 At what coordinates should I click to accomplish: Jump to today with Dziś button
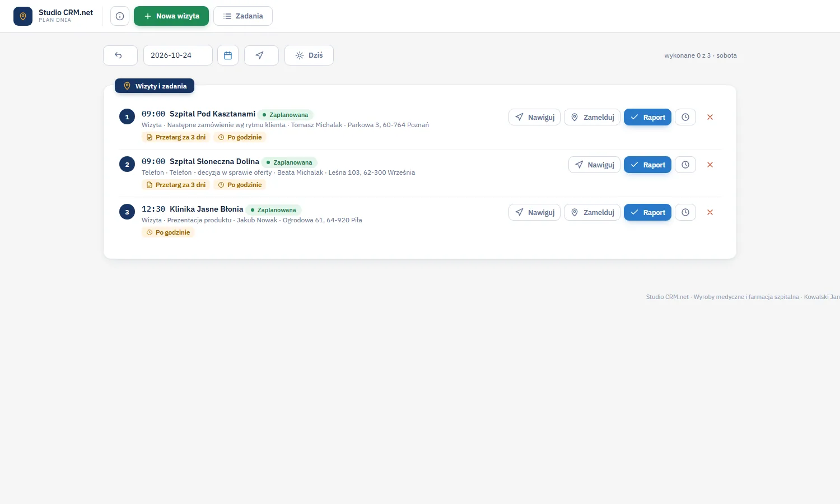tap(309, 55)
